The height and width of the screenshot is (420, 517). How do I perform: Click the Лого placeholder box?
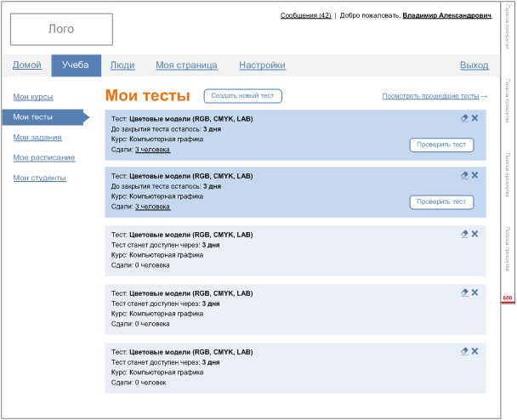(61, 29)
